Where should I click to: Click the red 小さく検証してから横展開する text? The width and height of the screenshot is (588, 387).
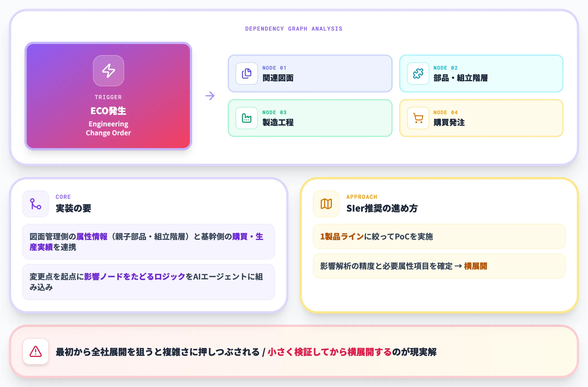pyautogui.click(x=330, y=352)
